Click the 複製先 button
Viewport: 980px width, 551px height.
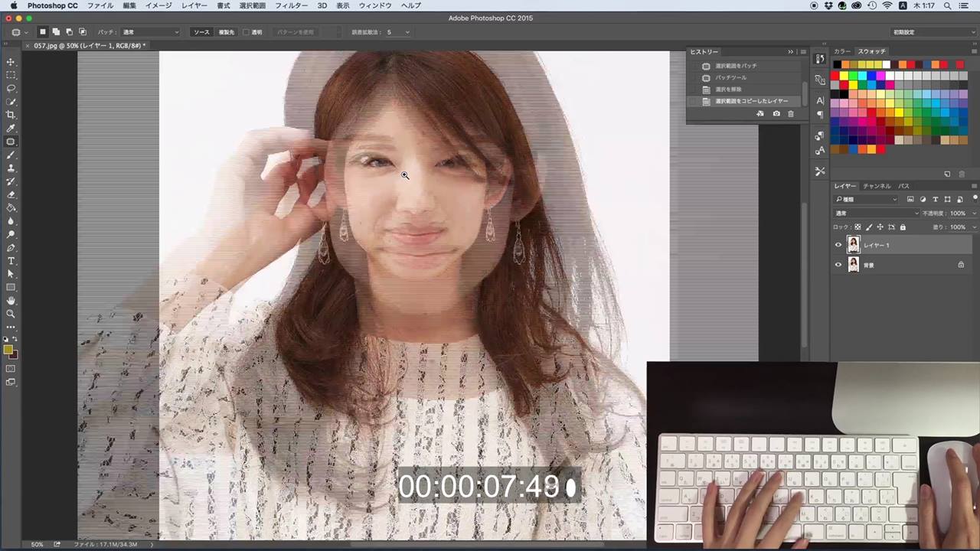click(x=227, y=32)
